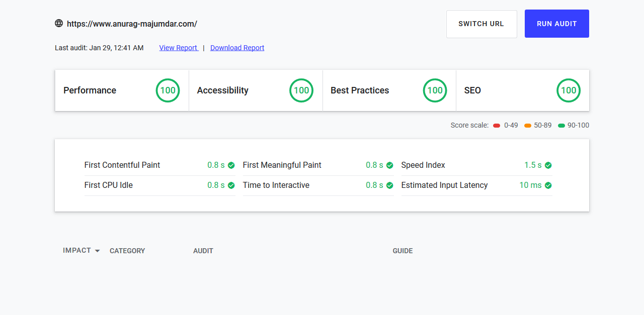
Task: Sort by Impact using the dropdown arrow
Action: point(97,251)
